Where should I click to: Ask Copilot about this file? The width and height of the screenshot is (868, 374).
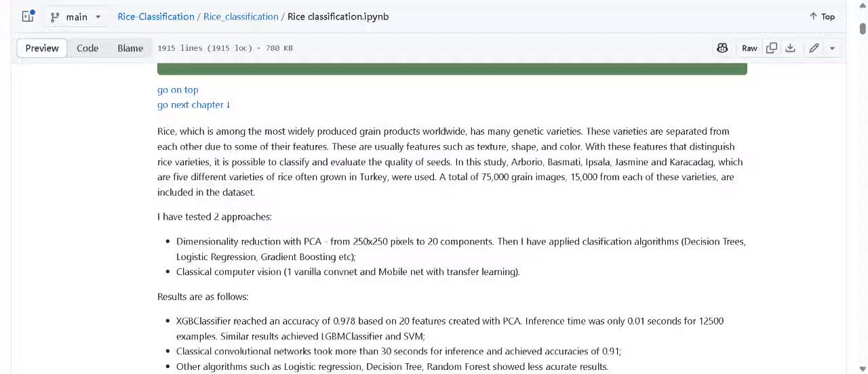[x=722, y=48]
